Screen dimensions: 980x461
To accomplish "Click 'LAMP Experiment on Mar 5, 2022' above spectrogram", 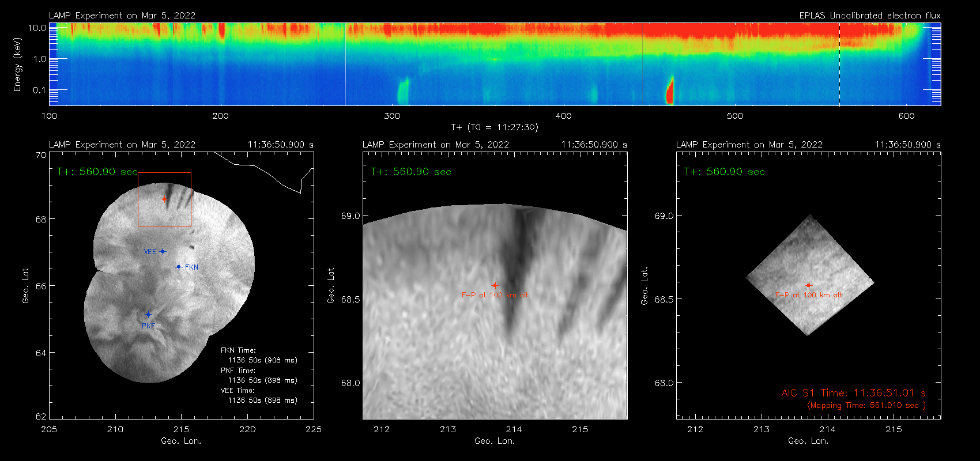I will [122, 16].
